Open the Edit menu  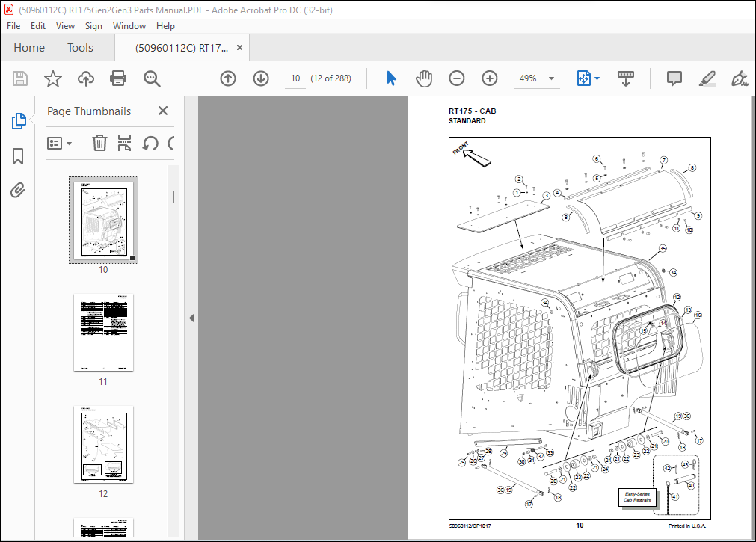[37, 26]
